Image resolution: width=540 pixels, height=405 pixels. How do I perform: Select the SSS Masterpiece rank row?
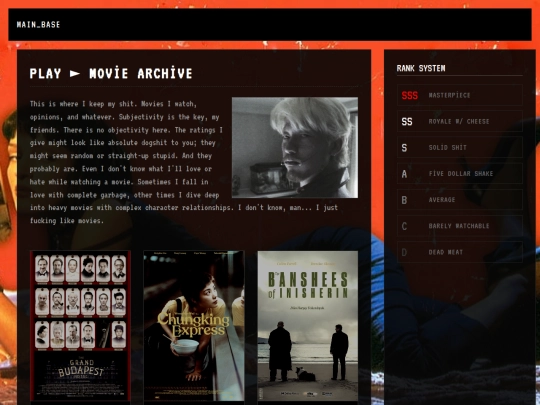point(460,95)
